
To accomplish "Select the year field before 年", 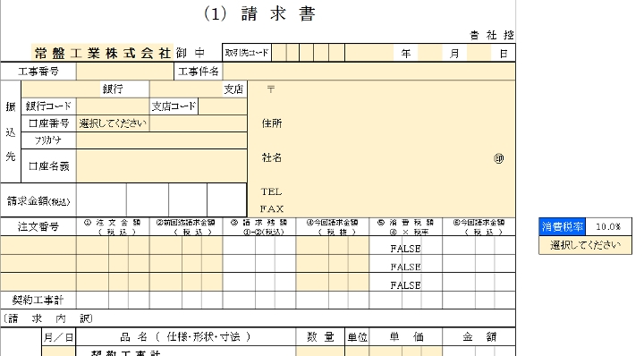I will tap(369, 53).
